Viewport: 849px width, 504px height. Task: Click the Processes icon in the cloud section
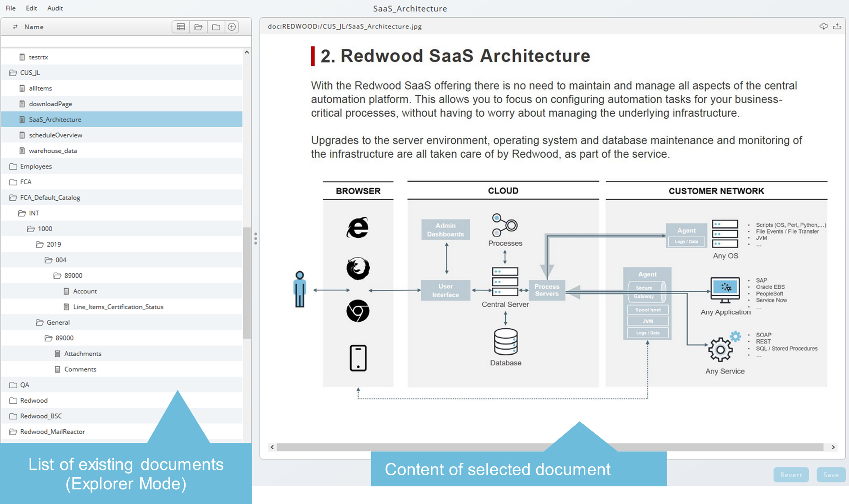point(505,225)
